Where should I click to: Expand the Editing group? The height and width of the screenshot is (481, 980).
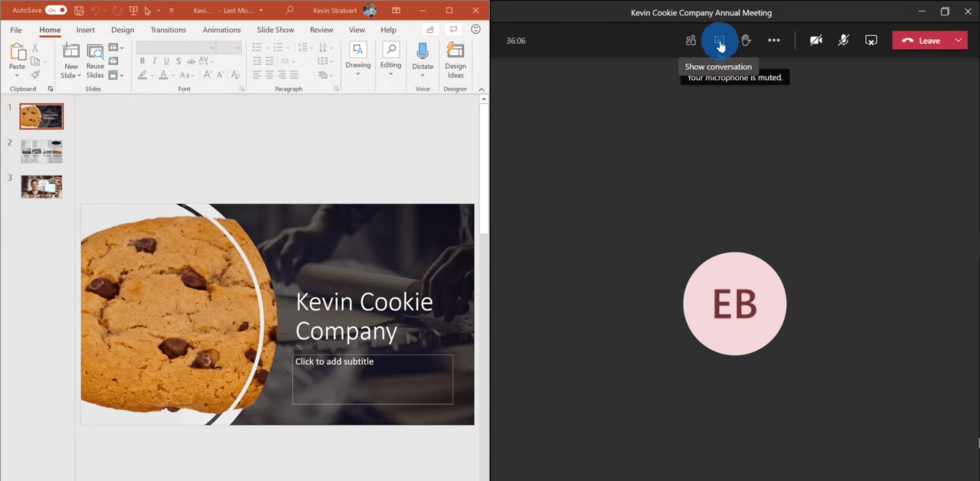391,59
